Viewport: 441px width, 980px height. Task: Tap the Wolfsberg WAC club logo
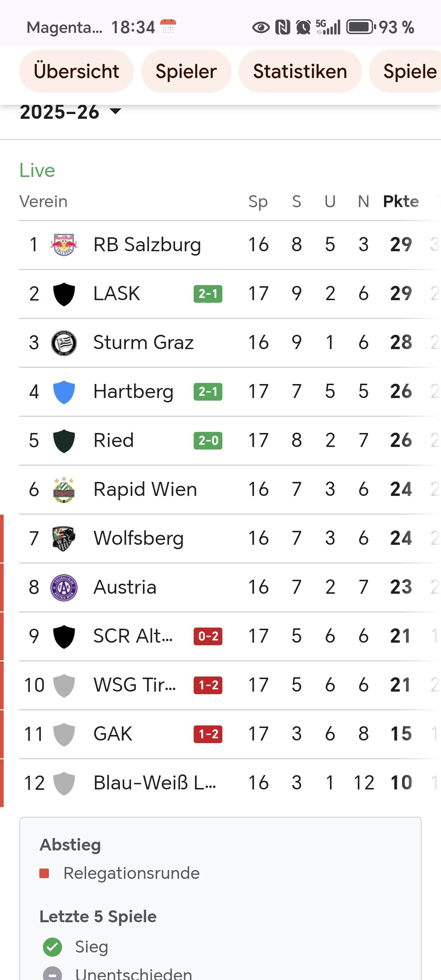click(64, 538)
